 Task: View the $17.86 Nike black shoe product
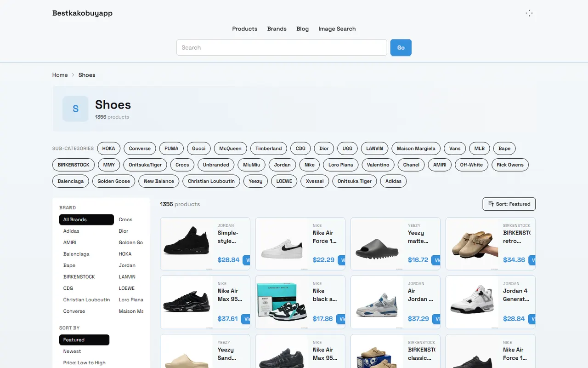[x=342, y=319]
